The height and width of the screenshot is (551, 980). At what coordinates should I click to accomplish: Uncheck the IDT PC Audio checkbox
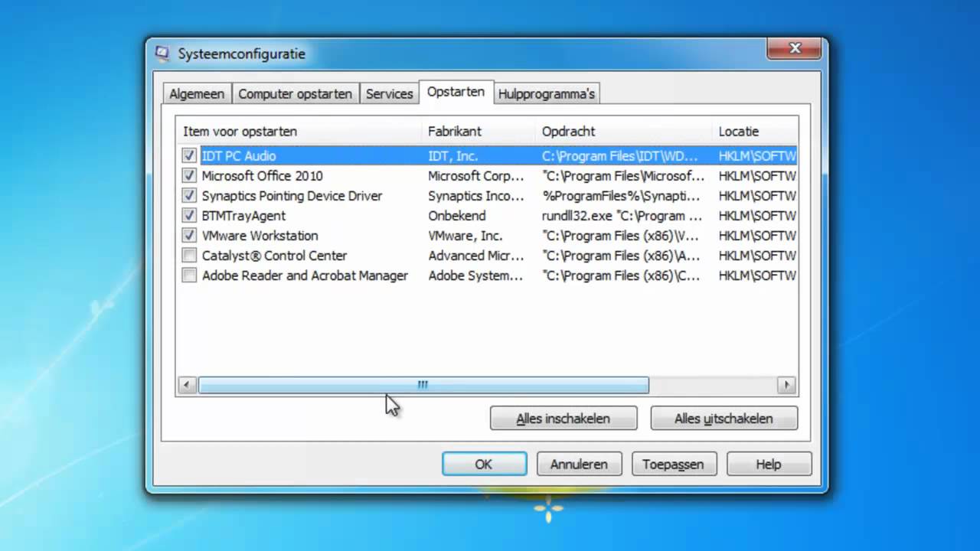[189, 156]
